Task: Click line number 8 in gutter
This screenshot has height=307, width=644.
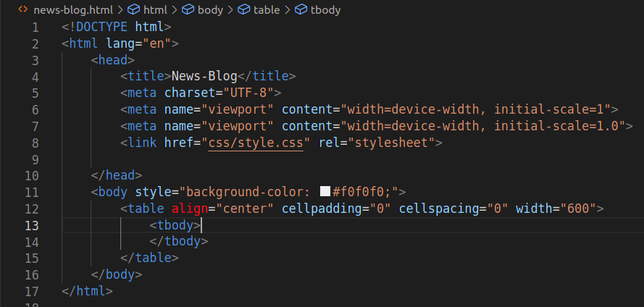Action: pos(35,143)
